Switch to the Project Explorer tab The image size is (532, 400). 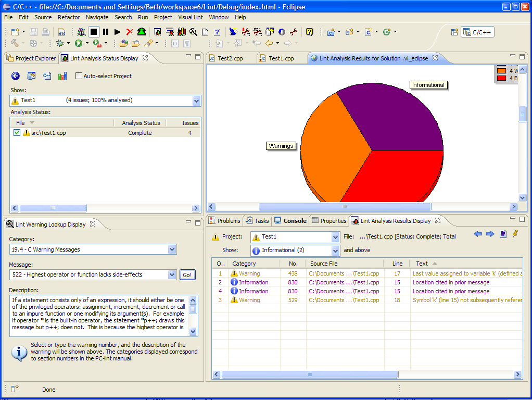click(x=32, y=58)
